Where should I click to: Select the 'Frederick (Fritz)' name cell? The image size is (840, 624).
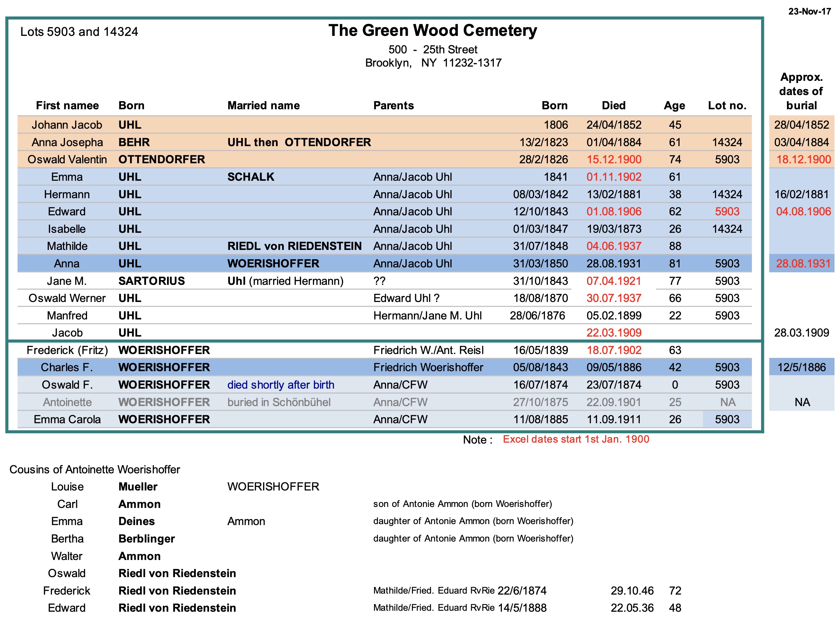[x=67, y=350]
